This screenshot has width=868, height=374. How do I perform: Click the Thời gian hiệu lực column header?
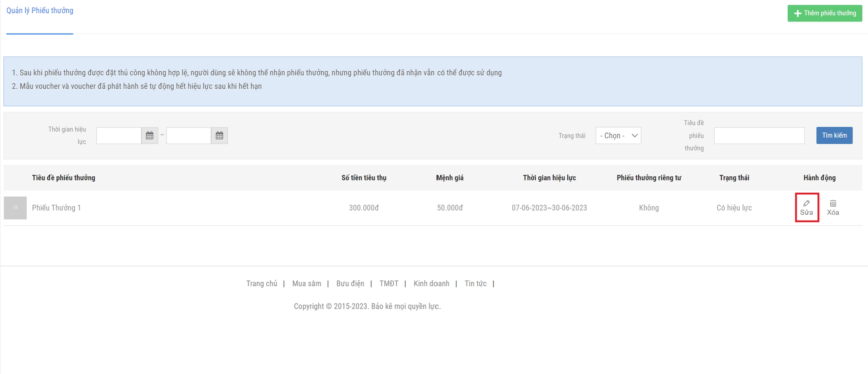pyautogui.click(x=549, y=178)
